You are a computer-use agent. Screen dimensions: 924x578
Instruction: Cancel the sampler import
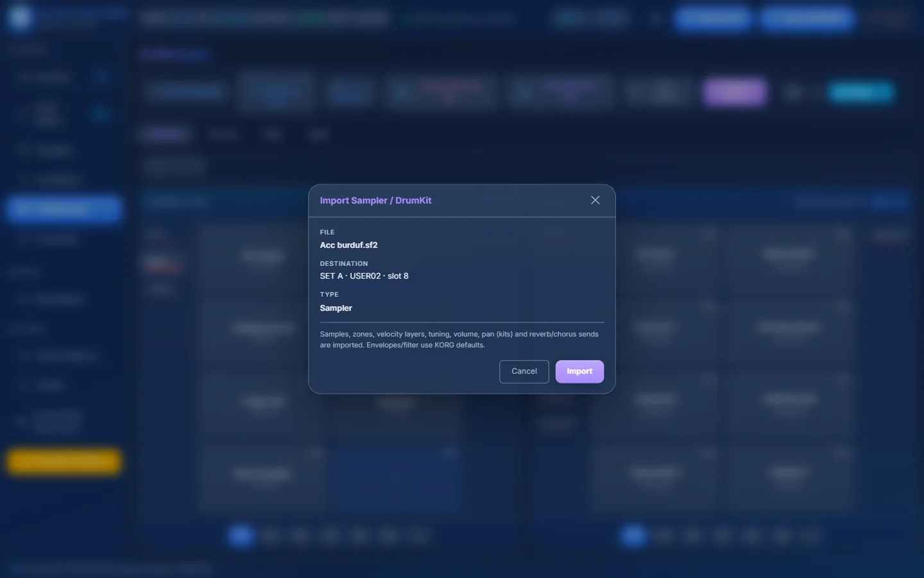pyautogui.click(x=524, y=371)
